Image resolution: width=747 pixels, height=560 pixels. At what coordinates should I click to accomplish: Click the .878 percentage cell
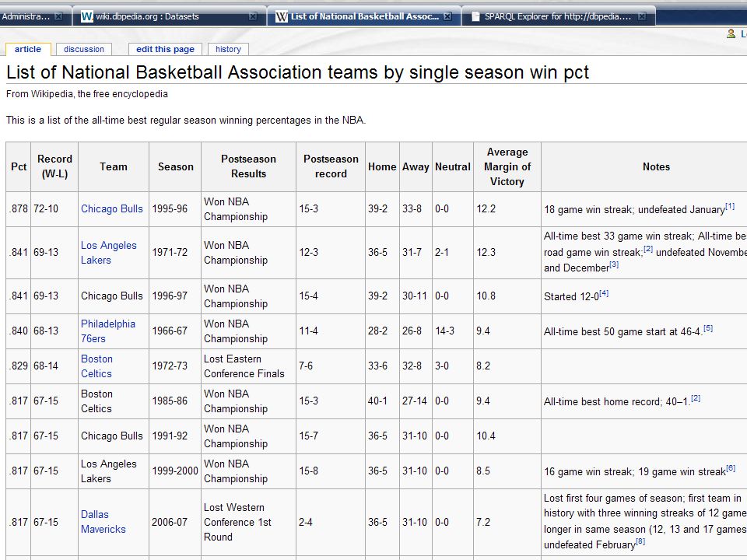pyautogui.click(x=19, y=208)
